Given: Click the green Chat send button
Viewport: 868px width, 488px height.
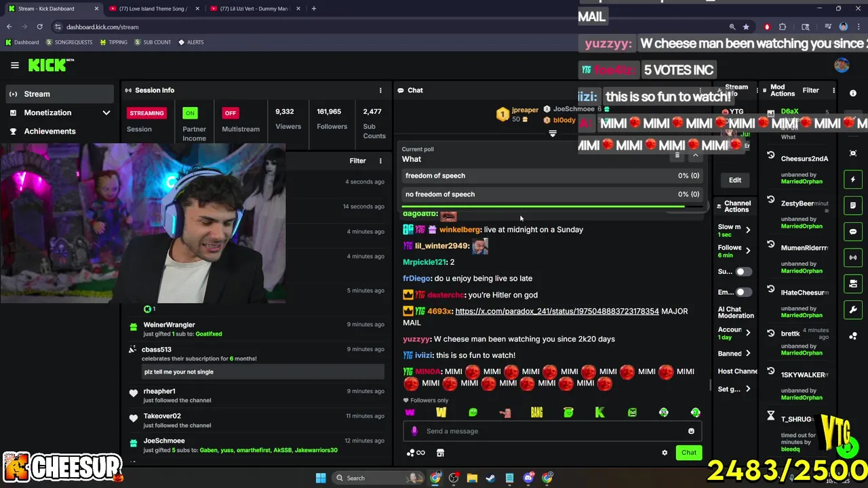Looking at the screenshot, I should 689,453.
